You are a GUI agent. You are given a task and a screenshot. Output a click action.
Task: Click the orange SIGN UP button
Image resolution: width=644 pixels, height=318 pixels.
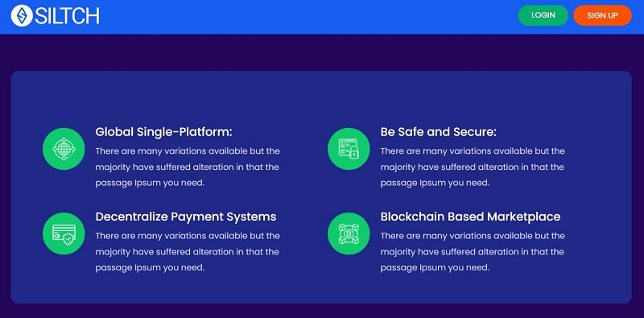point(602,15)
